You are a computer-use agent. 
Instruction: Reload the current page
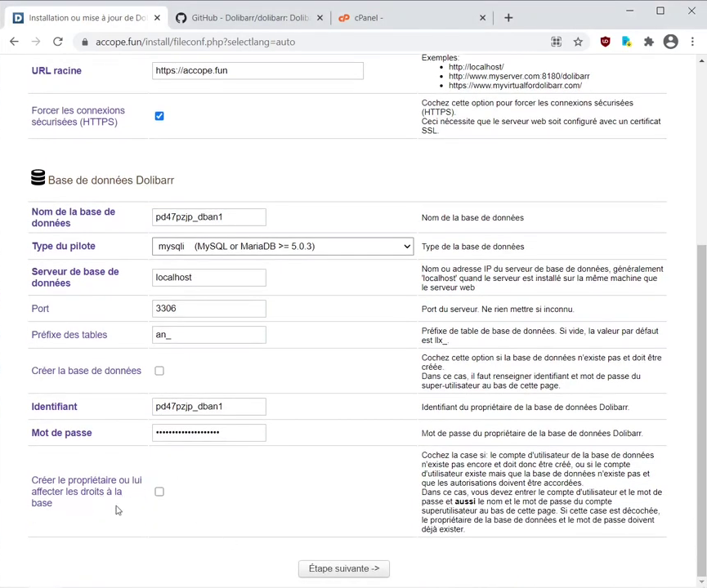point(57,42)
